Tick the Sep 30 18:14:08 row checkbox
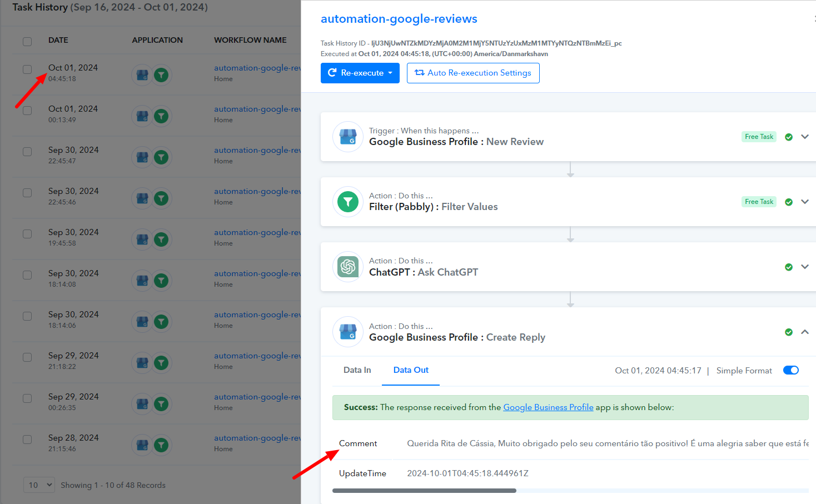The width and height of the screenshot is (816, 504). pos(27,275)
